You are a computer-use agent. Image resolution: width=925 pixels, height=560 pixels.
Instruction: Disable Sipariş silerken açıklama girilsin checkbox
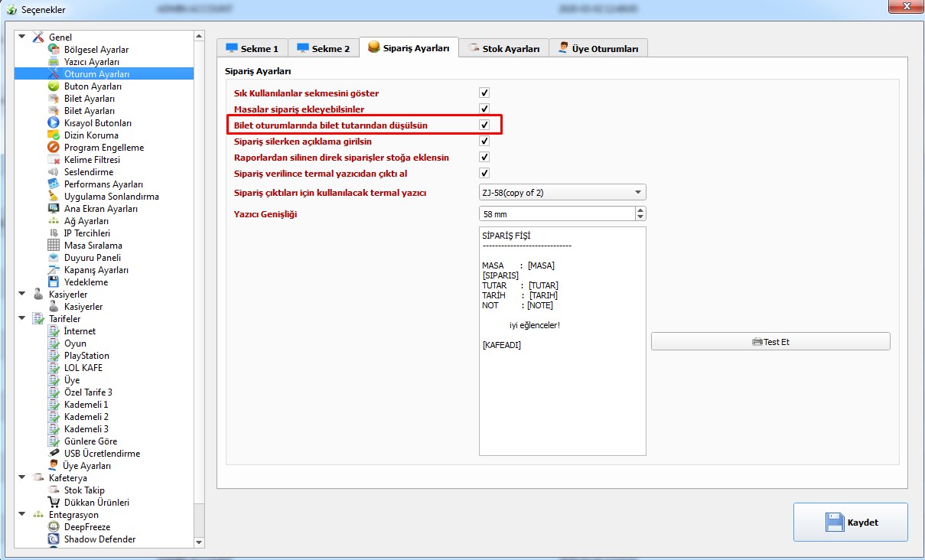pos(484,142)
